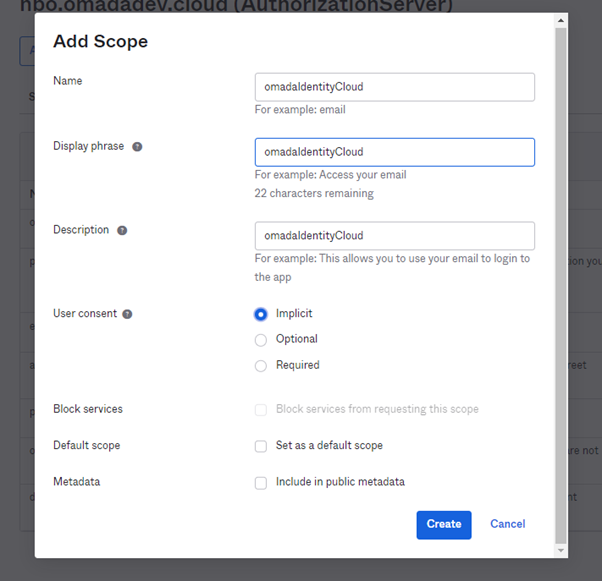Viewport: 602px width, 581px height.
Task: Click the 'For example: email' hint
Action: coord(300,110)
